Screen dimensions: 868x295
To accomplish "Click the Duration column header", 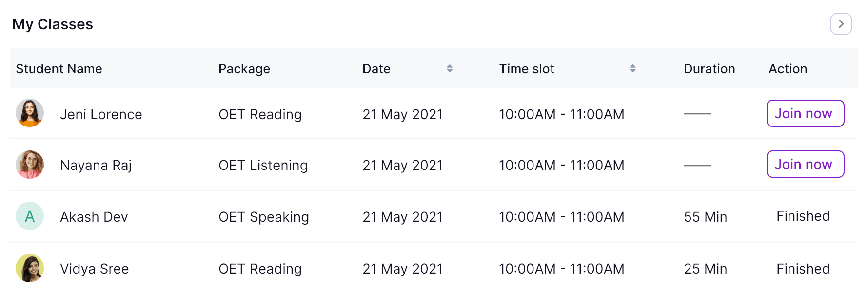I will pyautogui.click(x=709, y=69).
